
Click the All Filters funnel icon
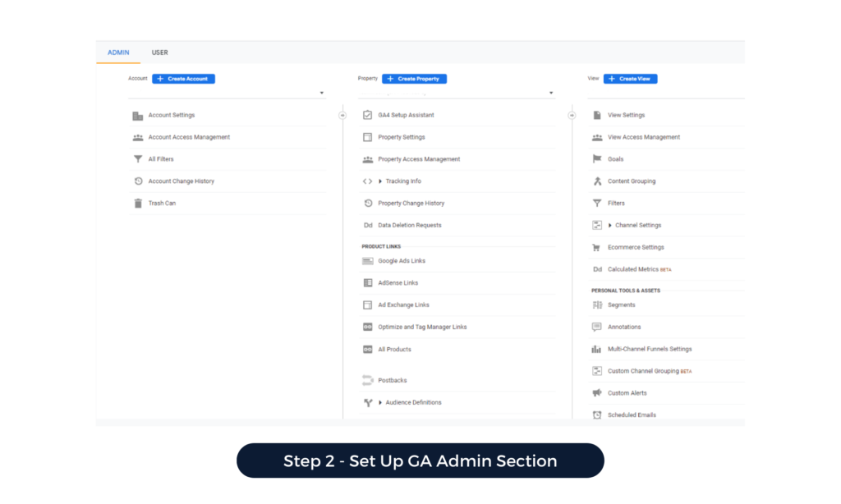[x=138, y=159]
